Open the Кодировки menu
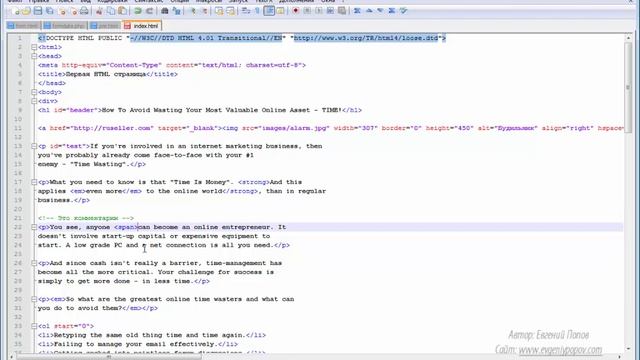 [x=112, y=1]
